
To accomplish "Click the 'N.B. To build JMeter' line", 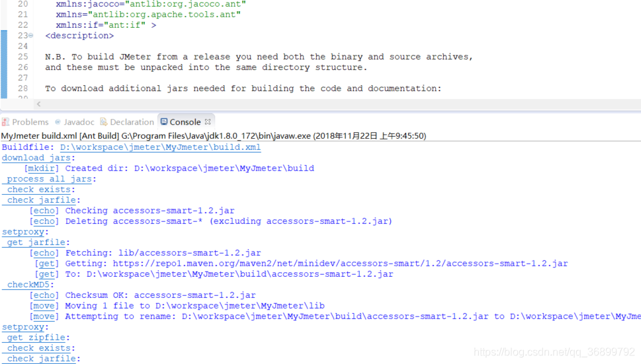I will pyautogui.click(x=259, y=57).
